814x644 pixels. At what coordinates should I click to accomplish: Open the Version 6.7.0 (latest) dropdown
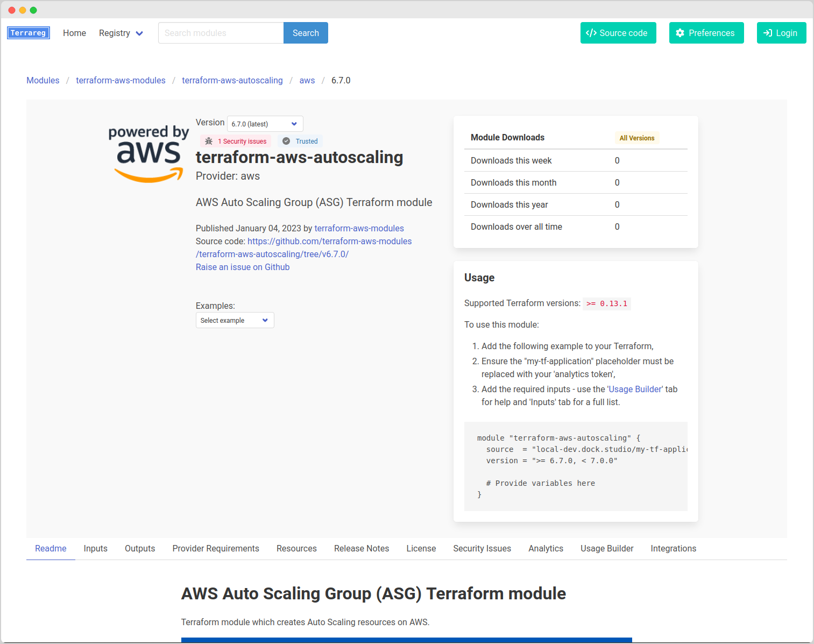(265, 124)
